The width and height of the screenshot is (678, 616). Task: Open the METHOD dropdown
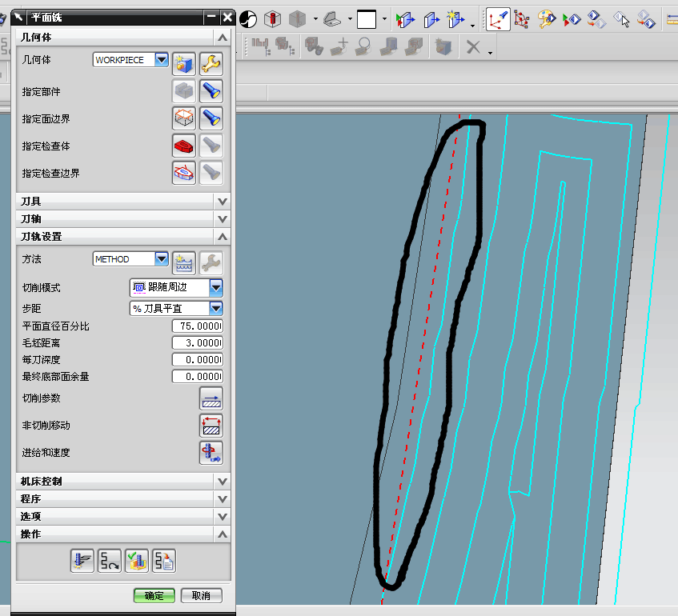[x=162, y=259]
